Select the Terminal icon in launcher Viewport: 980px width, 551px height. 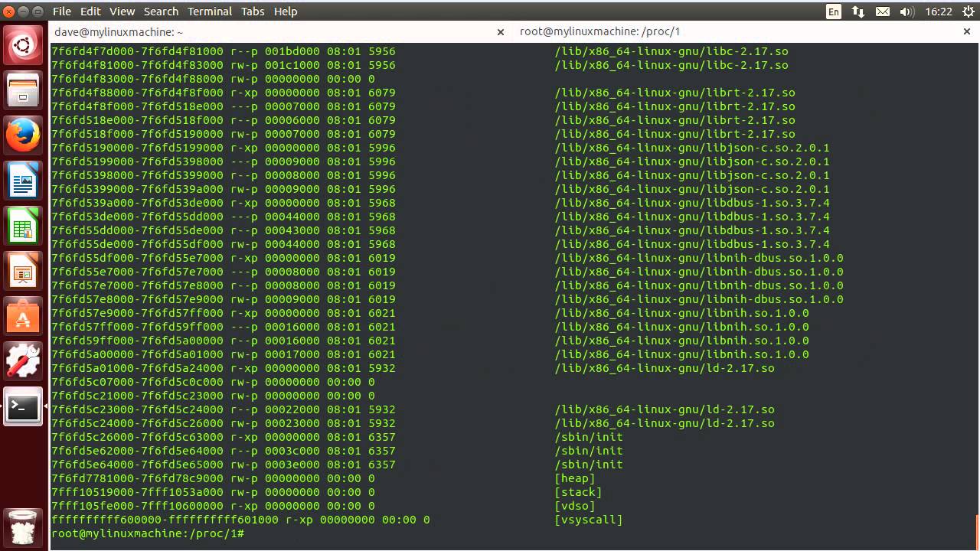(x=23, y=408)
